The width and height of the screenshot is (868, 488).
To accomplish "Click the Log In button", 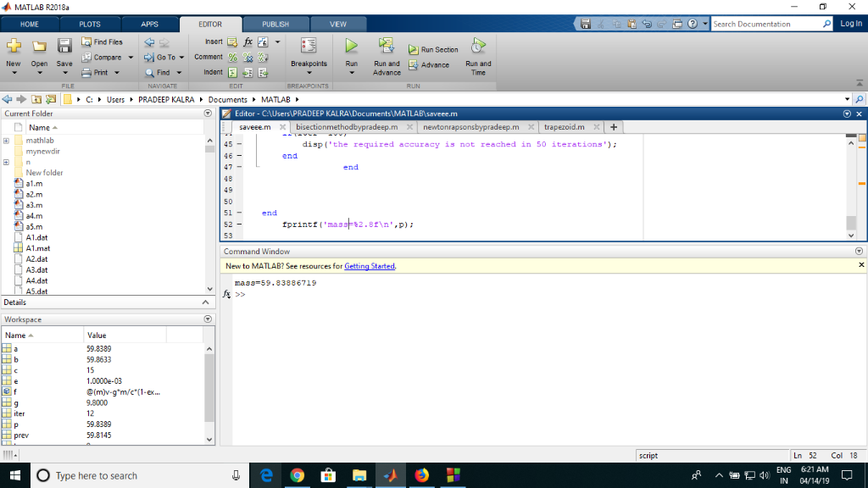I will (850, 24).
